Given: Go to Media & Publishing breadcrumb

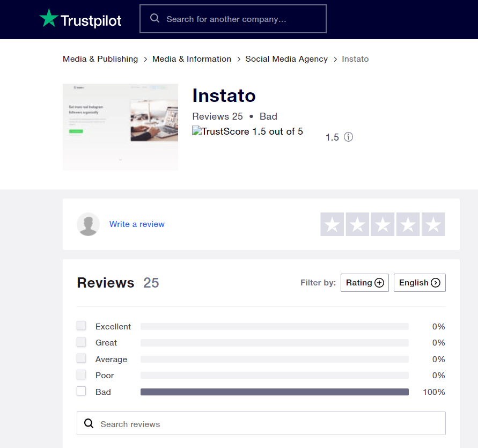Looking at the screenshot, I should point(100,59).
